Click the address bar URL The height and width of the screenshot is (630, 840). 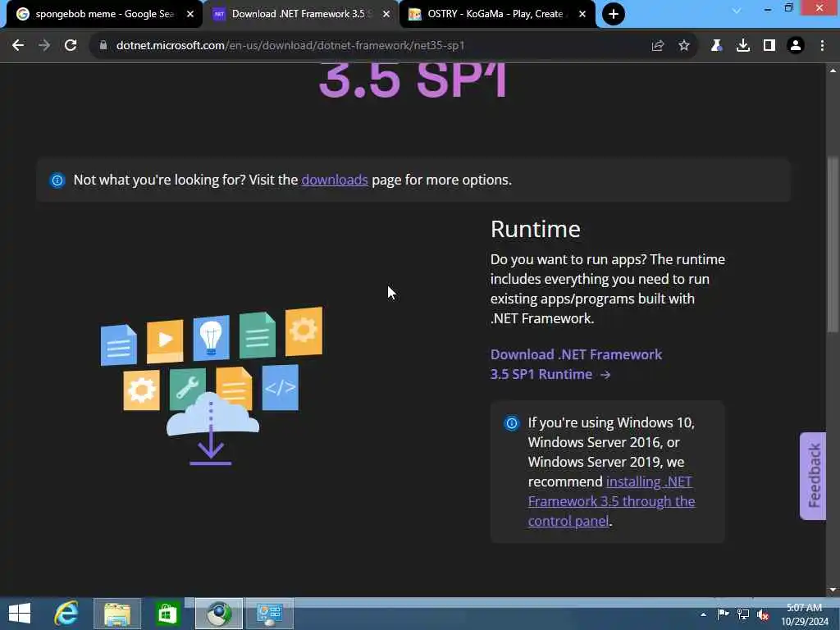point(290,46)
